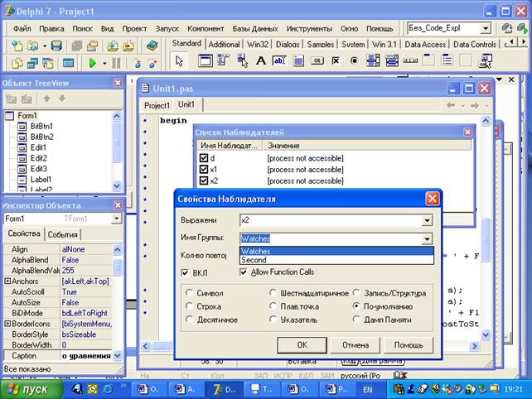
Task: Open the Инструменты menu
Action: tap(309, 29)
